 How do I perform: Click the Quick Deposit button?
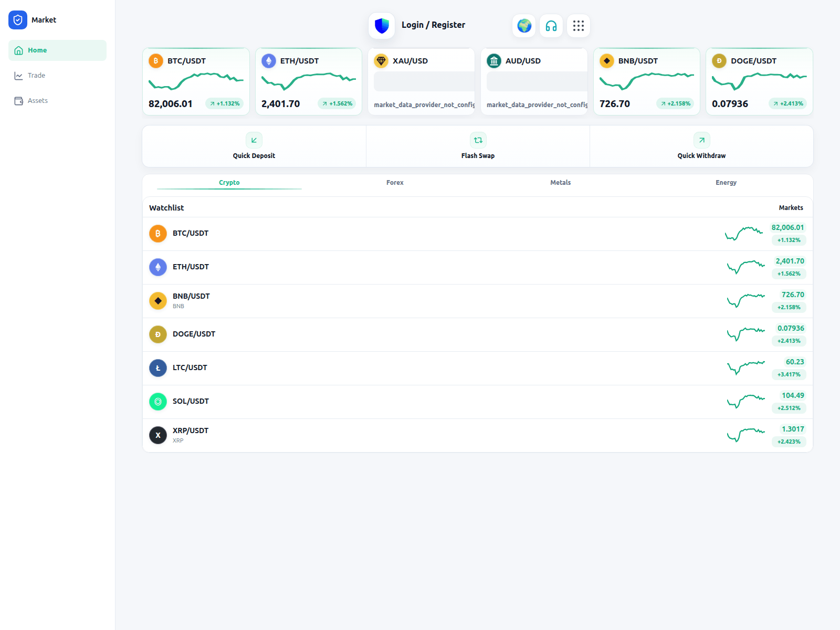(x=254, y=146)
